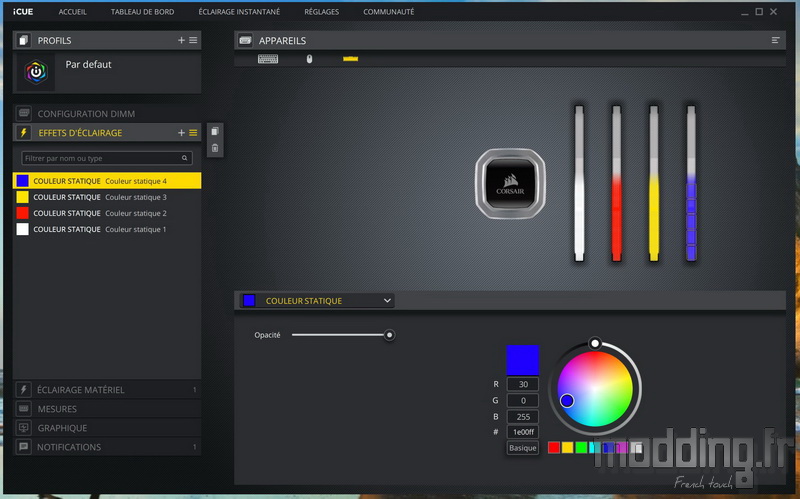800x499 pixels.
Task: Click the brightness ring handle atop wheel
Action: (x=595, y=343)
